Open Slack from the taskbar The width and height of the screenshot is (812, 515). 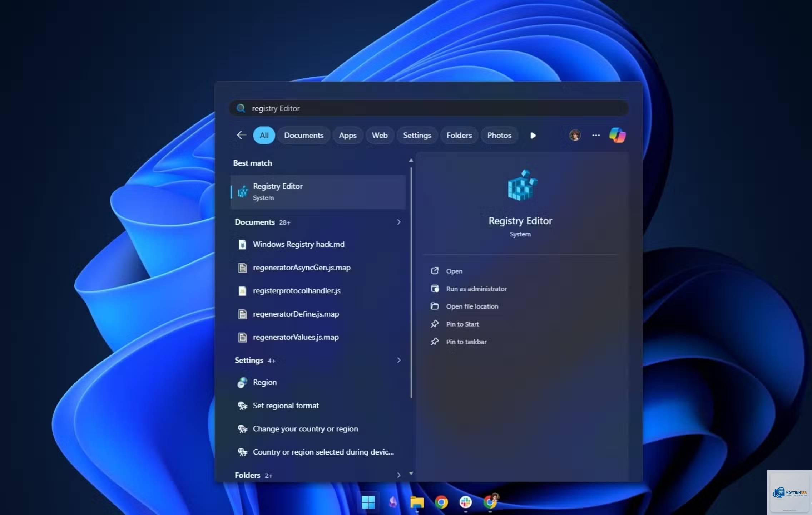pos(465,502)
